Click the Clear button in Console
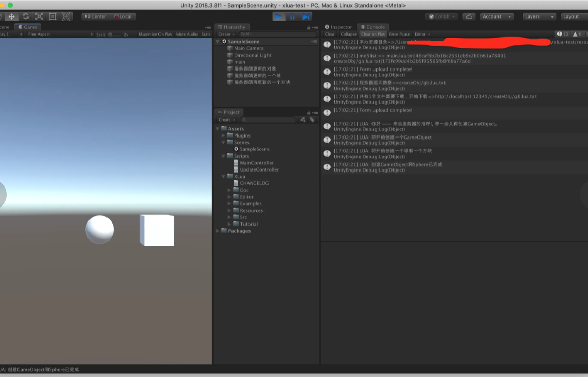Viewport: 588px width, 377px height. (330, 34)
